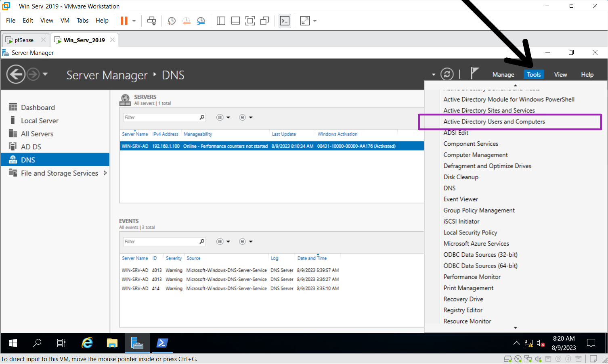
Task: Expand stretch guest options dropdown arrow
Action: [315, 21]
